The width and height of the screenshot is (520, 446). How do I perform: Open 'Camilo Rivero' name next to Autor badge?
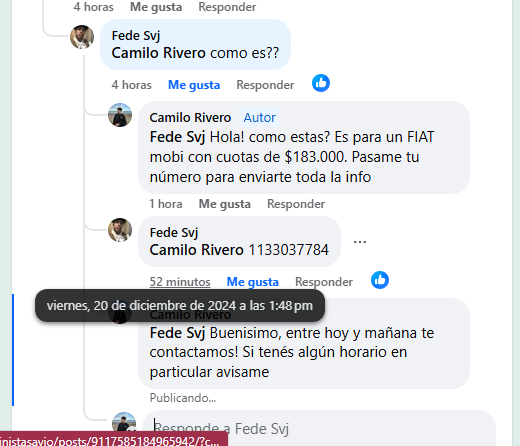pos(190,118)
